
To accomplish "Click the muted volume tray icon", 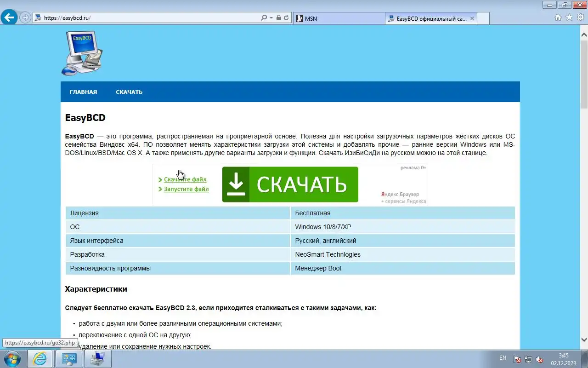I will (x=540, y=359).
